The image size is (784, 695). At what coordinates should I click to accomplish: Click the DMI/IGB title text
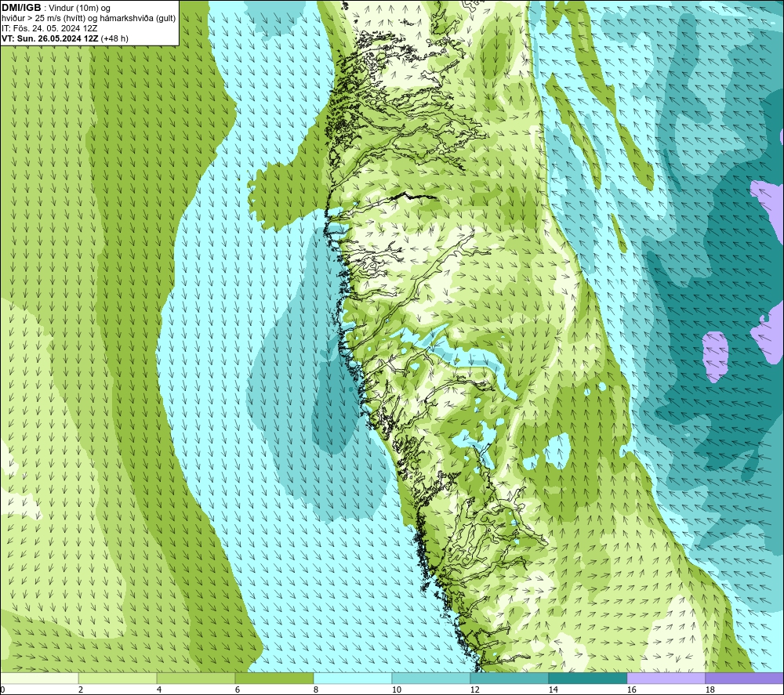coord(21,8)
